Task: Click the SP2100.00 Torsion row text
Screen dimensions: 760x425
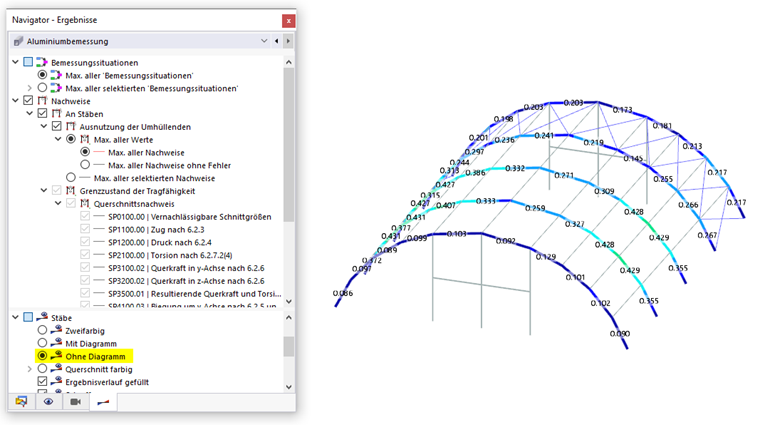Action: coord(170,255)
